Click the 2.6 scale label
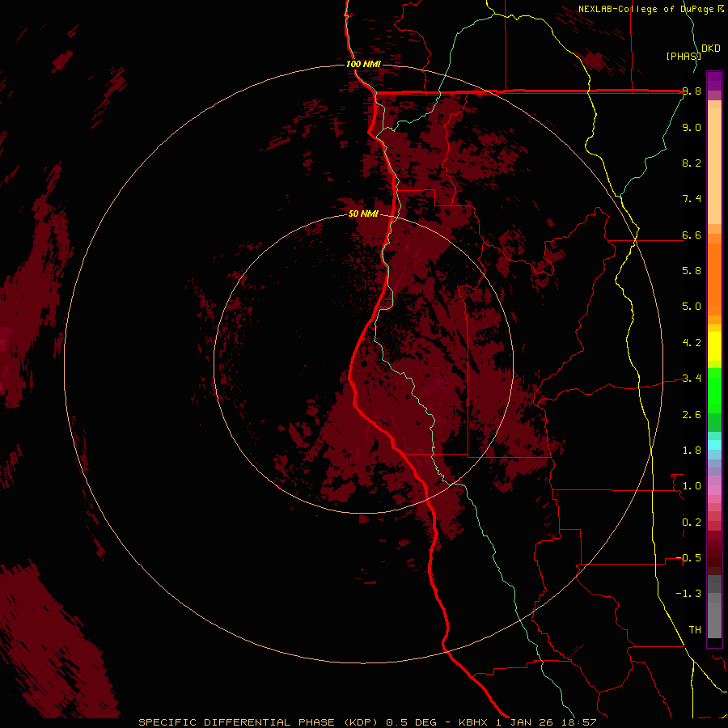Screen dimensions: 728x728 (692, 415)
